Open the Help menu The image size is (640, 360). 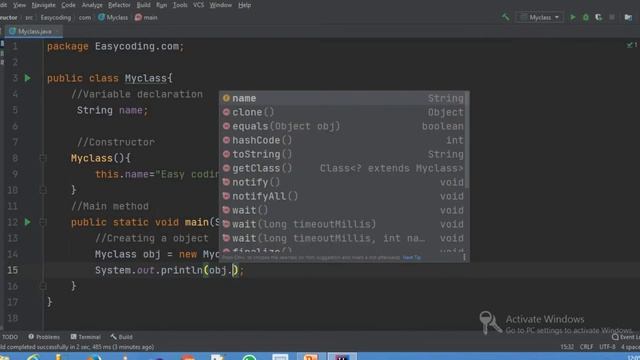pos(244,5)
